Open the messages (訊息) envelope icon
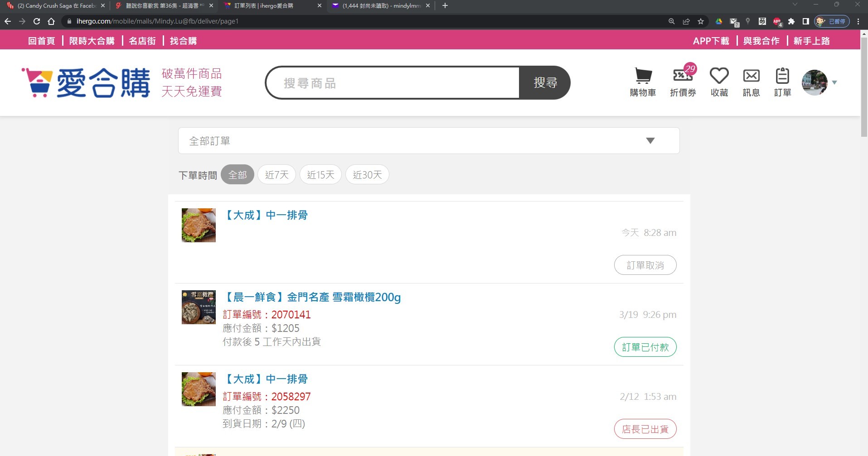868x456 pixels. pos(751,82)
